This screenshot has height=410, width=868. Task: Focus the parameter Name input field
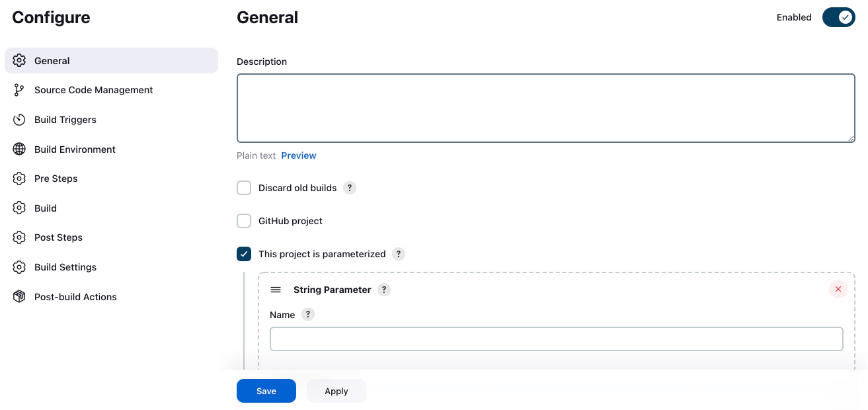[557, 339]
